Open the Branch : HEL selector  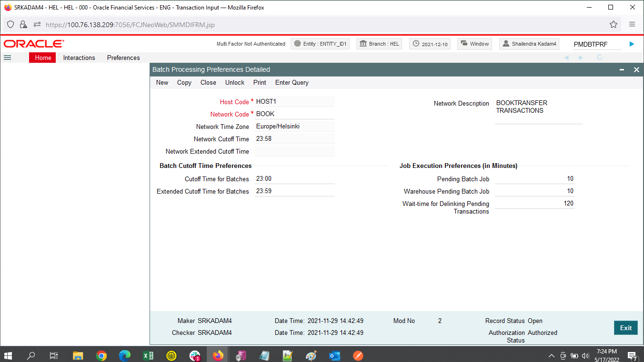pos(379,44)
